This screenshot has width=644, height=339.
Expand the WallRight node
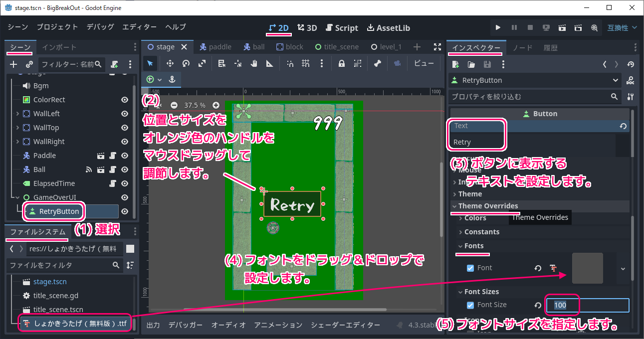[x=17, y=142]
